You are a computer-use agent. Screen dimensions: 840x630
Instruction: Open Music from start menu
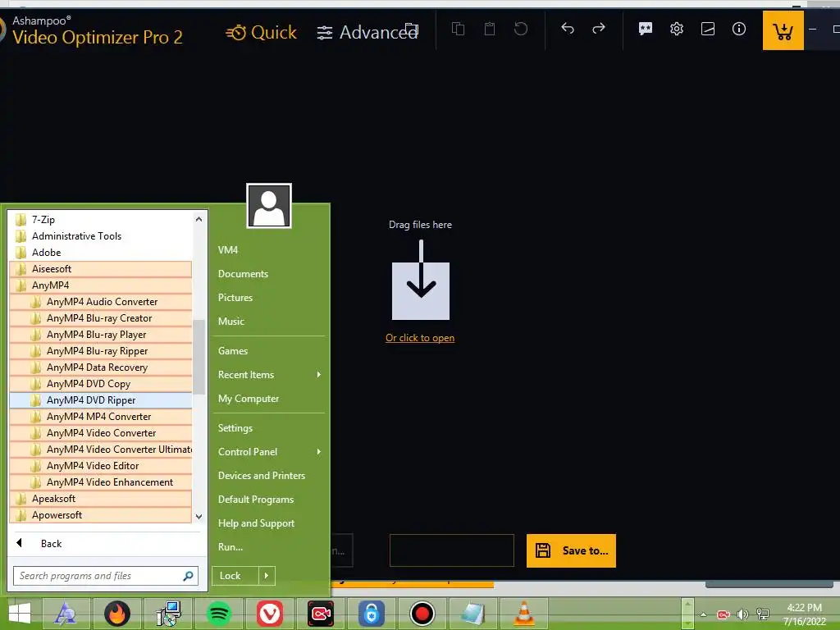tap(231, 322)
